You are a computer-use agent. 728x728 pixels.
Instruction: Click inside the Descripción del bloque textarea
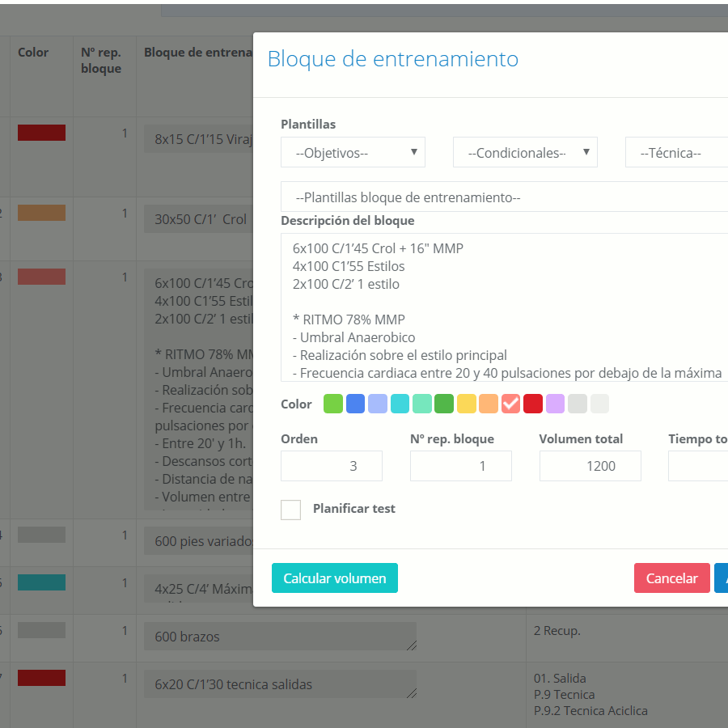(504, 307)
